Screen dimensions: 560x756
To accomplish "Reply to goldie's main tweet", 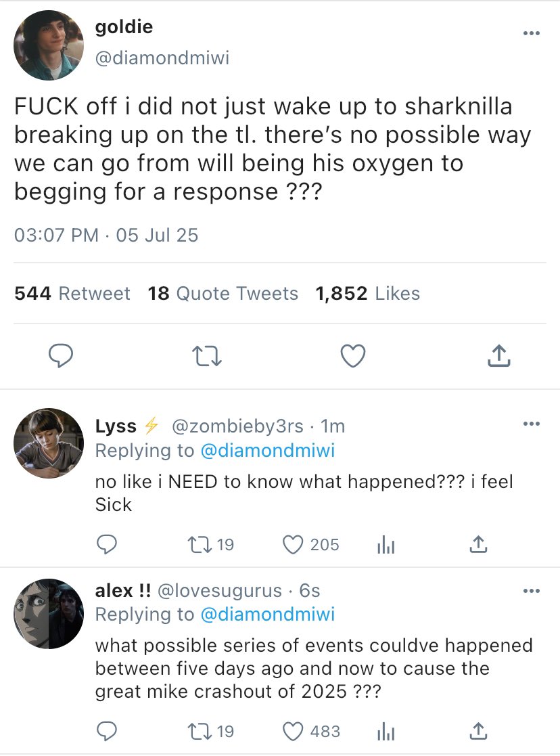I will (x=61, y=356).
